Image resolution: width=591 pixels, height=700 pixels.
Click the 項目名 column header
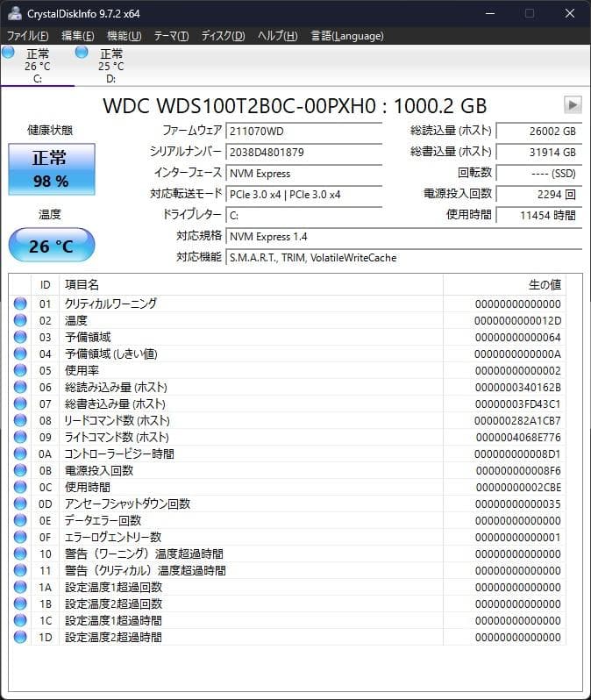coord(251,284)
